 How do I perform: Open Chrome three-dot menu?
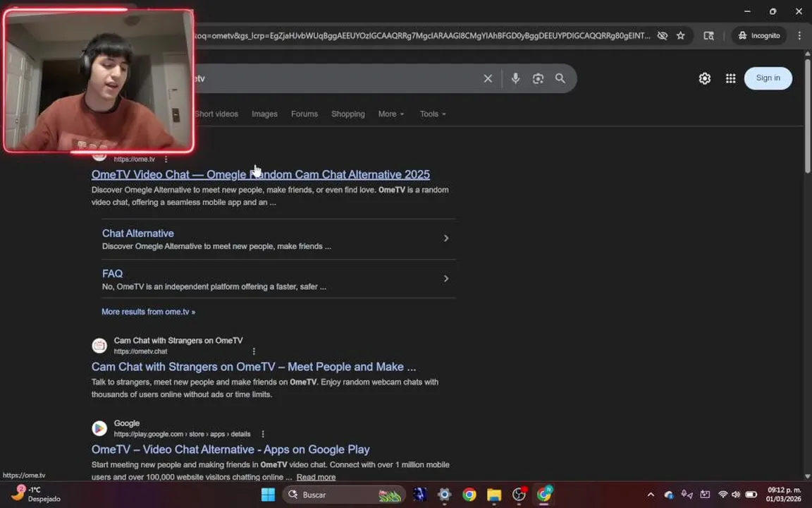(799, 36)
